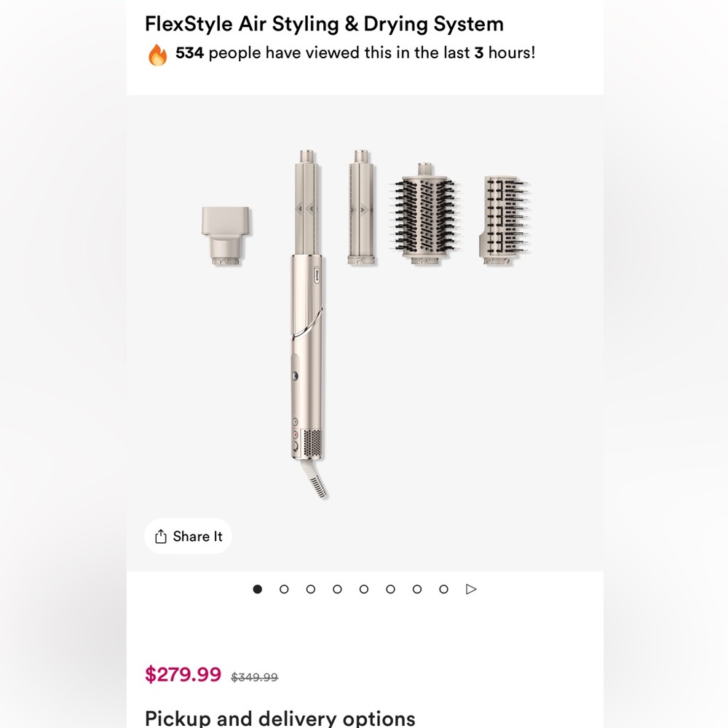Select the sixth carousel dot

pos(391,588)
